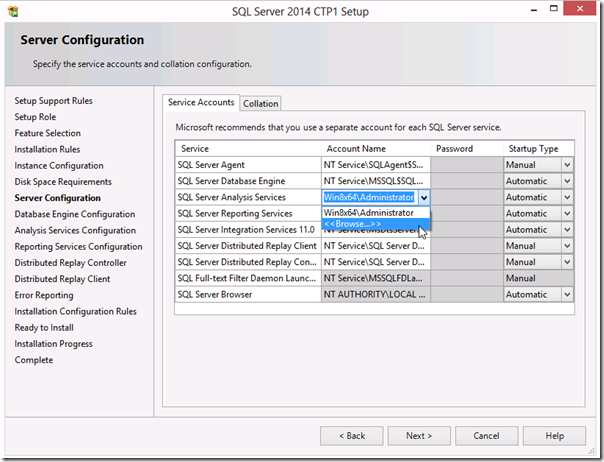Click the SQL Server setup title bar icon
The image size is (604, 462).
coord(13,12)
